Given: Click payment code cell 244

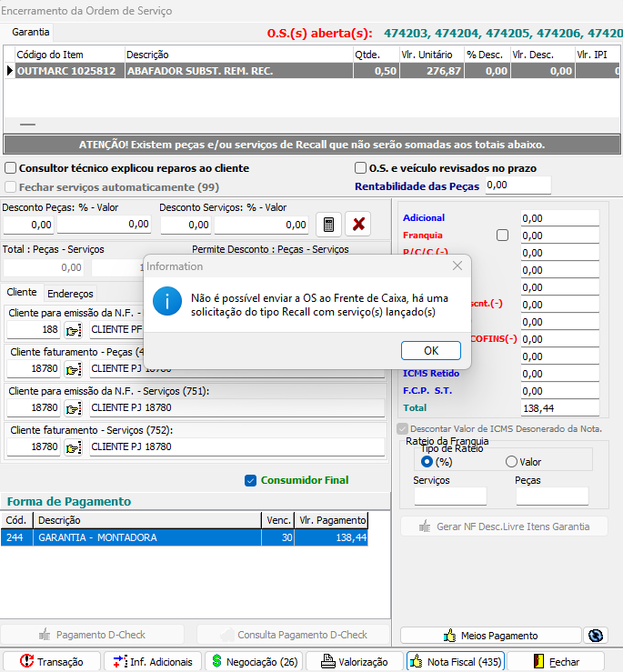Looking at the screenshot, I should pos(16,537).
